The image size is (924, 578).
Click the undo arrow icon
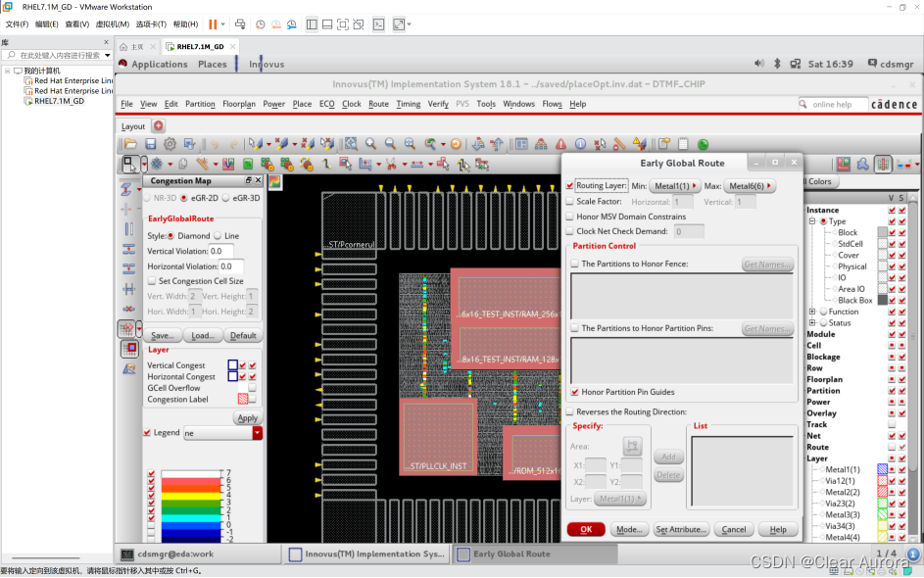click(x=215, y=144)
